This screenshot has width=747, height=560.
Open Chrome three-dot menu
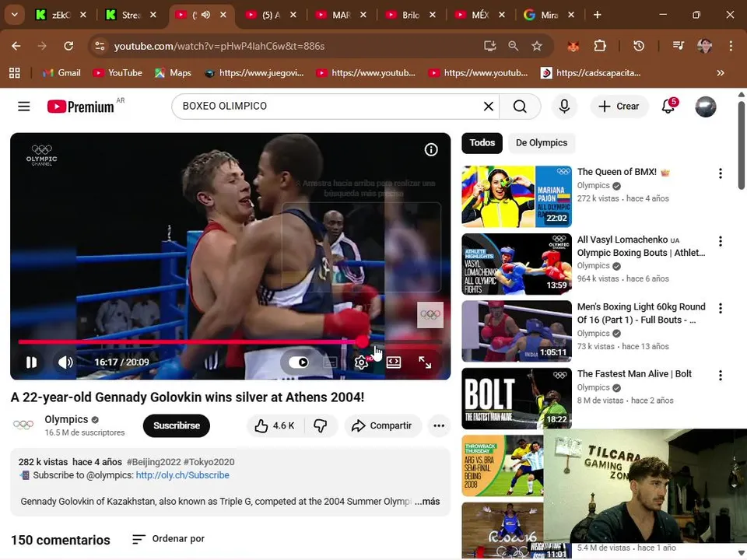(731, 46)
